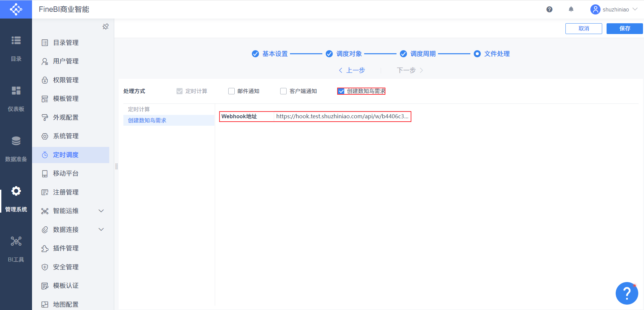Open the 仪表板 dashboard icon

click(16, 91)
